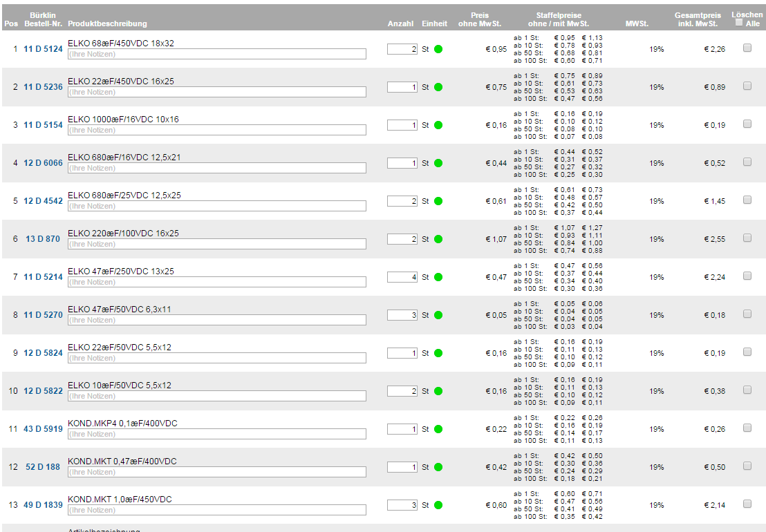Tick delete checkbox for ELKO 680æF/25VDC row

tap(747, 200)
